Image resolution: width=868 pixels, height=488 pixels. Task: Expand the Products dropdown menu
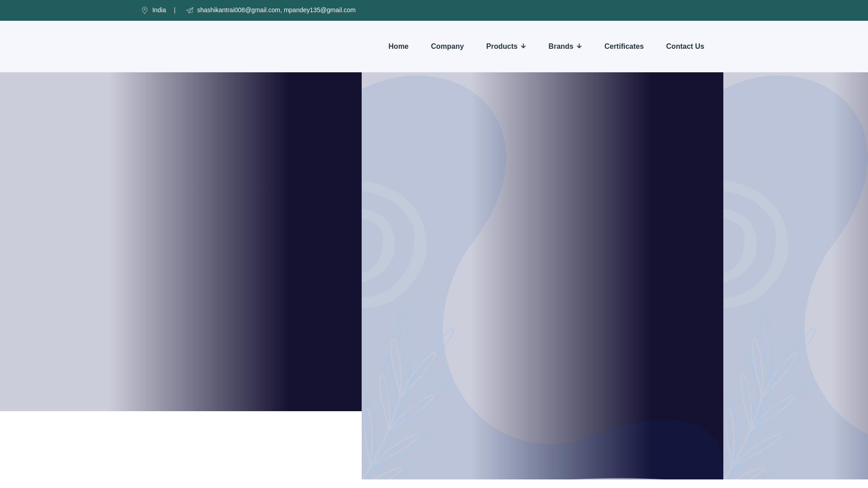tap(502, 47)
